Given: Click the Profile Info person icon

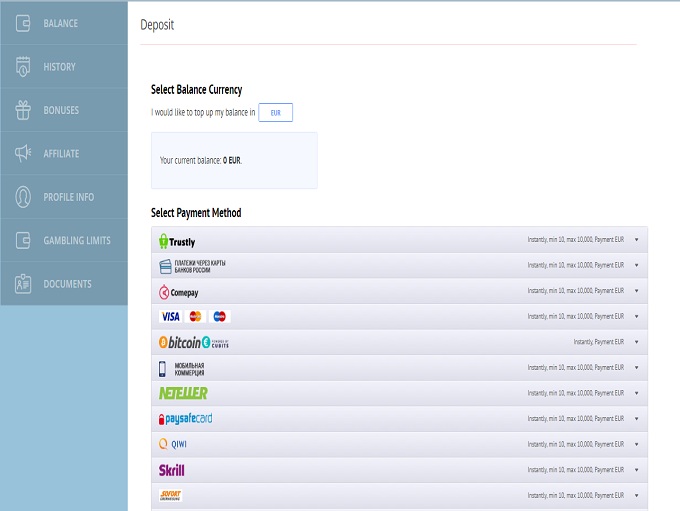Looking at the screenshot, I should (23, 197).
